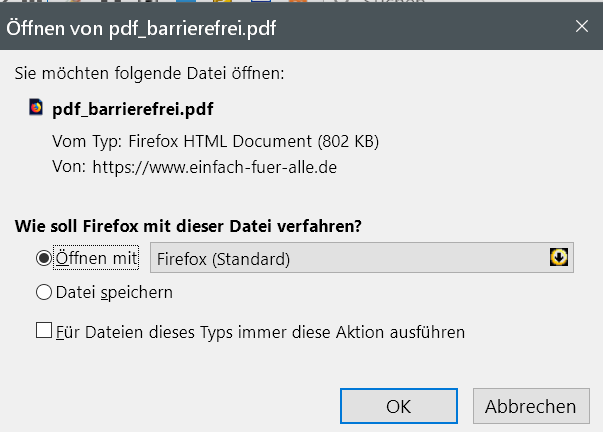Click the "Datei speichern" label text

coord(114,293)
